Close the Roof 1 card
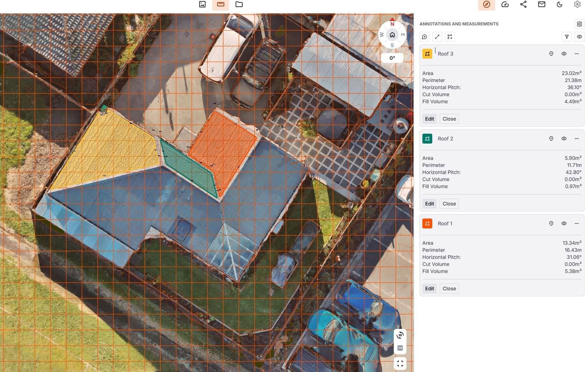The width and height of the screenshot is (588, 372). point(449,289)
